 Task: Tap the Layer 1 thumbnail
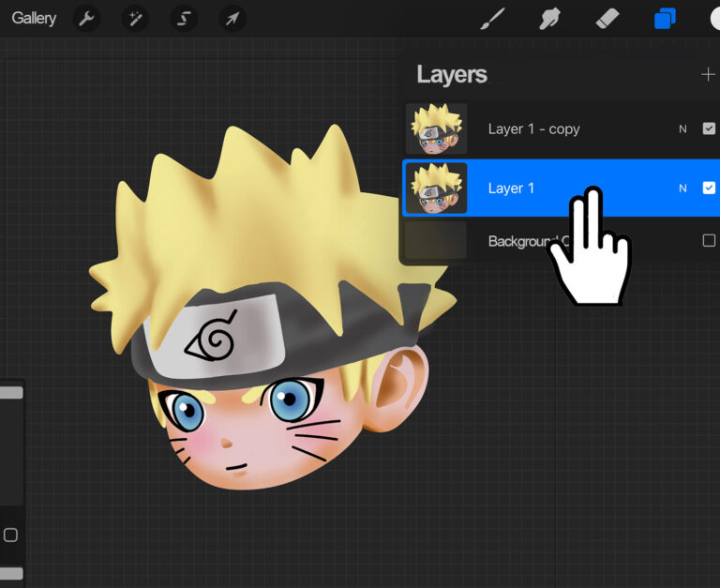tap(437, 188)
